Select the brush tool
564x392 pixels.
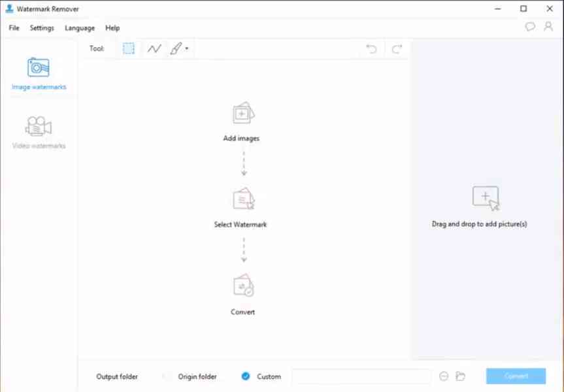[176, 48]
